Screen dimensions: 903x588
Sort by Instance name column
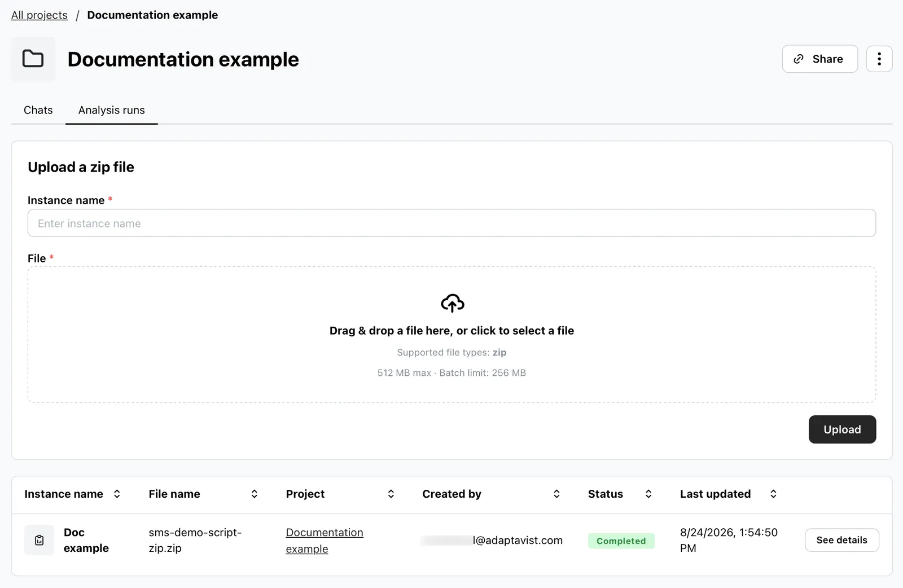(117, 494)
